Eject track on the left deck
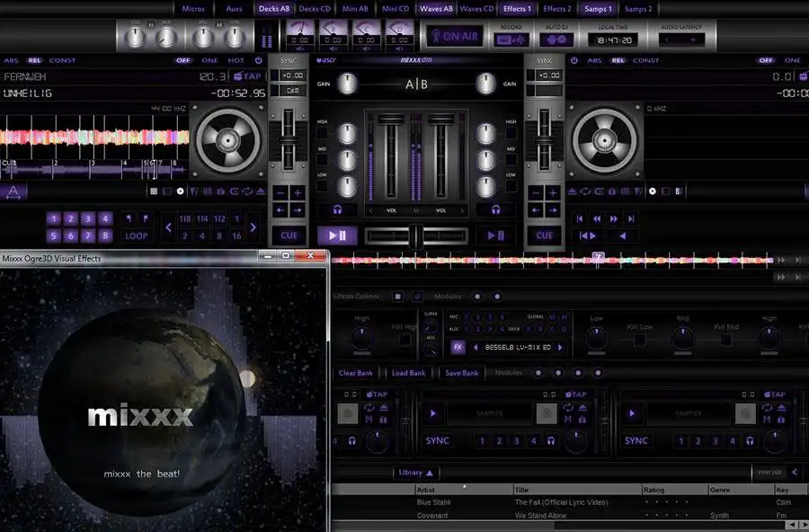The image size is (809, 532). 261,191
